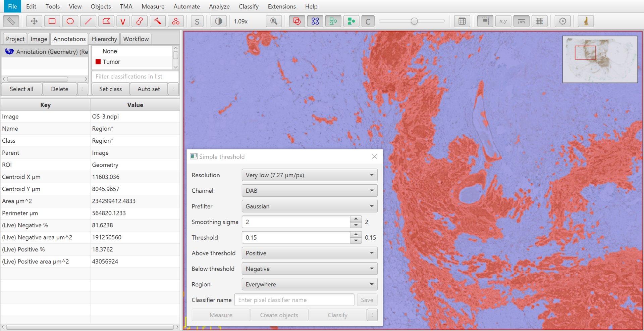Select the Rectangle annotation tool
This screenshot has height=331, width=644.
pos(52,21)
